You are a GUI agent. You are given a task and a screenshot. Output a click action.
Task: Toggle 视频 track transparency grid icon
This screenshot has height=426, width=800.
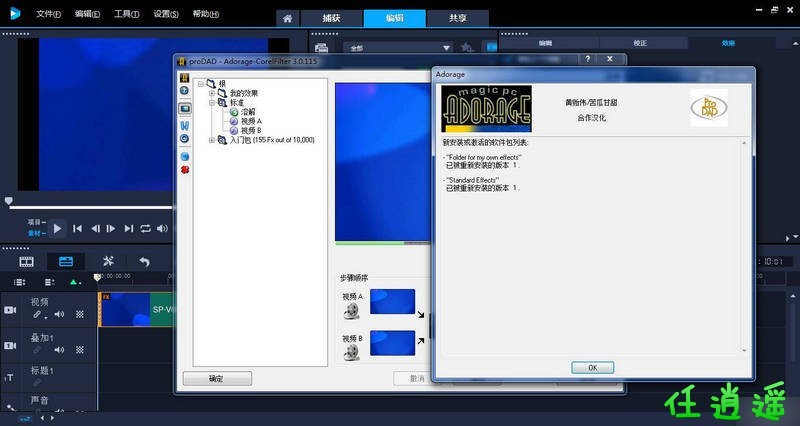coord(80,314)
